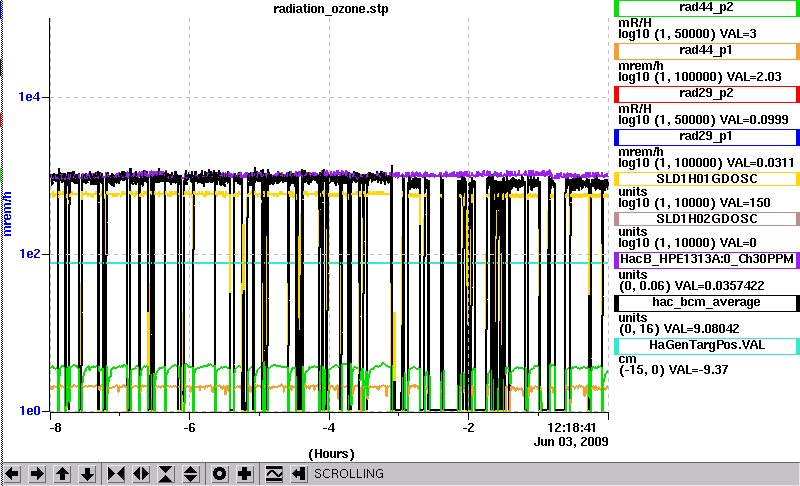Click the -8 hours x-axis tick label
This screenshot has height=486, width=800.
tap(55, 427)
